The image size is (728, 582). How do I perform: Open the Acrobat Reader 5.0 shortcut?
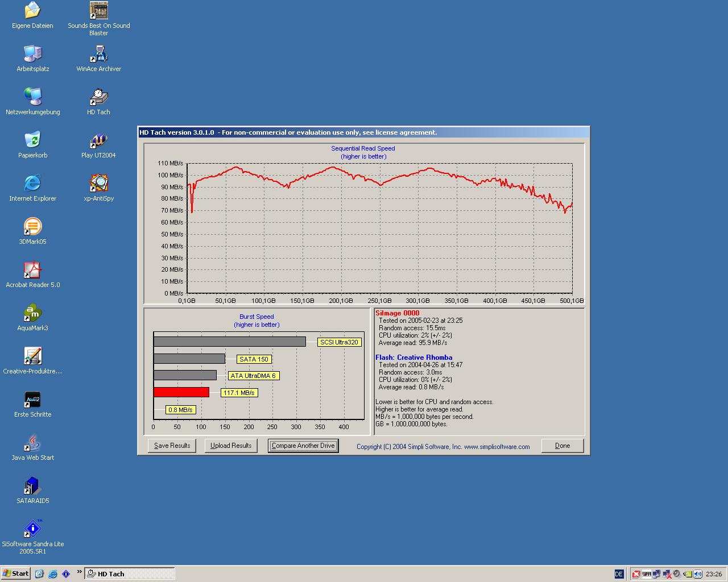point(32,275)
